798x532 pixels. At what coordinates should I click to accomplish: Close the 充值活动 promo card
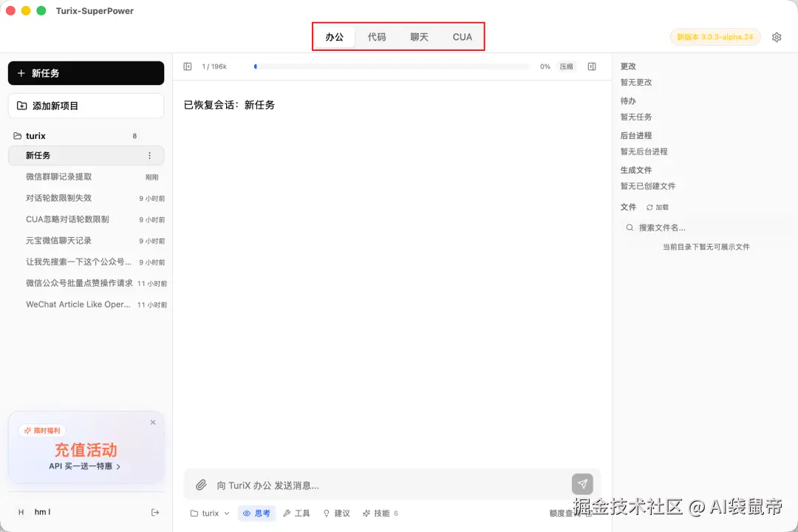pos(153,422)
